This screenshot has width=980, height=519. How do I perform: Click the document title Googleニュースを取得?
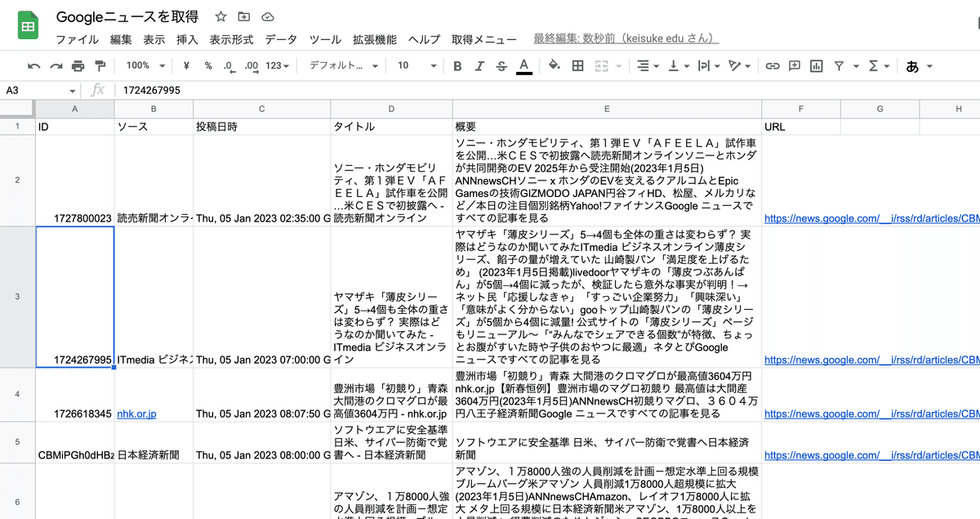click(x=127, y=16)
